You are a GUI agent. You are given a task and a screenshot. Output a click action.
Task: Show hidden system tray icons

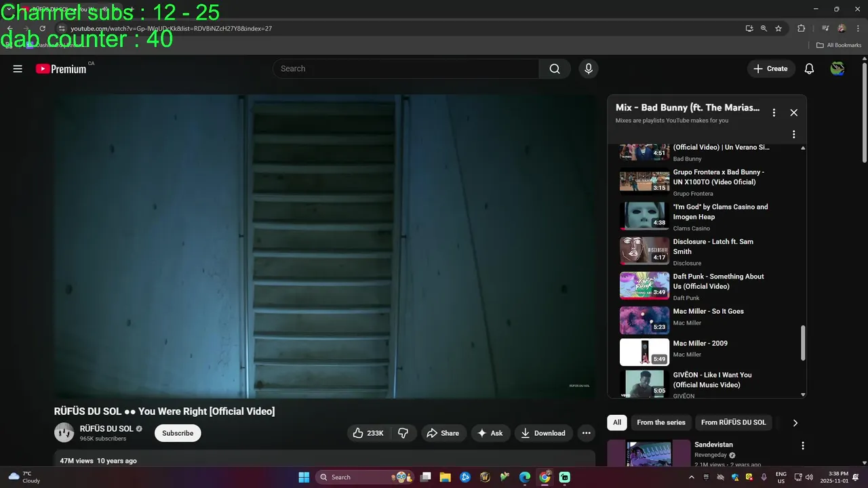pyautogui.click(x=691, y=477)
